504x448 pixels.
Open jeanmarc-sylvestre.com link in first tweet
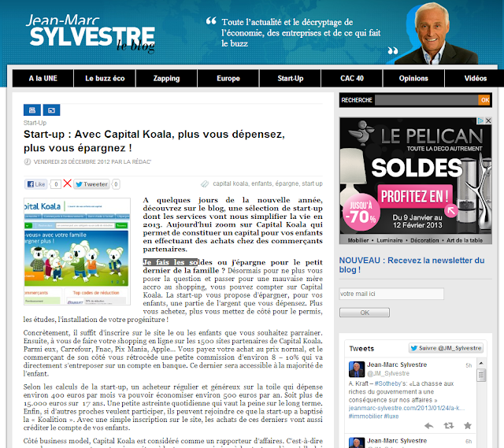click(x=406, y=408)
